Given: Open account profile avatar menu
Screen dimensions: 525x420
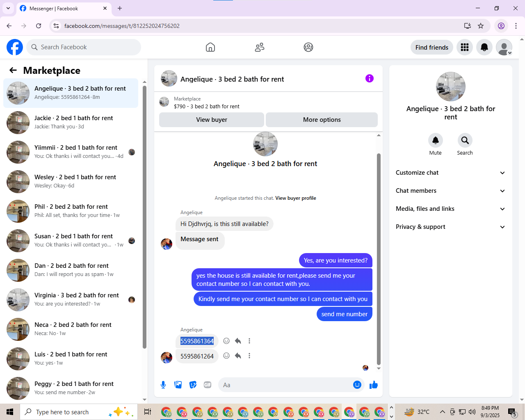Looking at the screenshot, I should click(x=504, y=47).
